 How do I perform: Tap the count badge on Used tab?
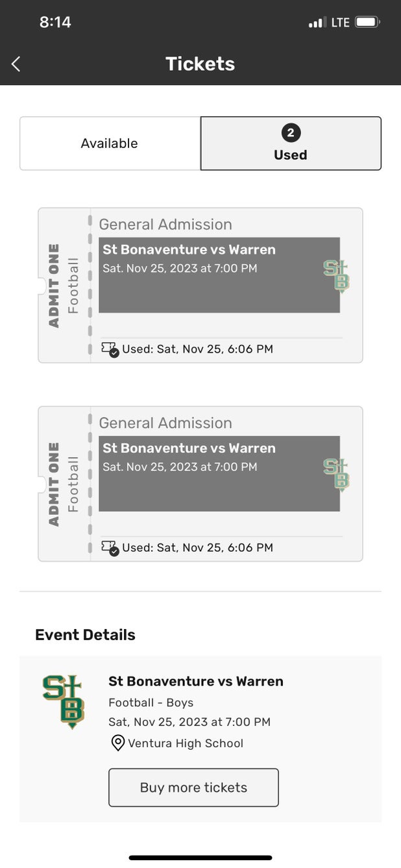click(x=290, y=133)
